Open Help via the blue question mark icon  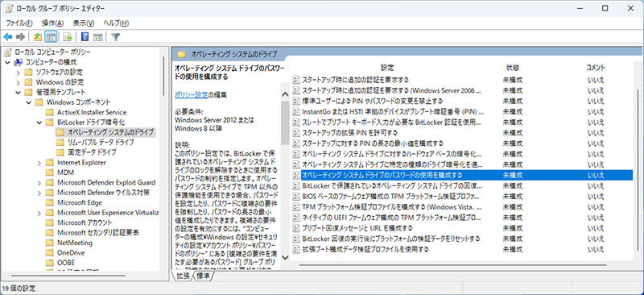click(85, 37)
